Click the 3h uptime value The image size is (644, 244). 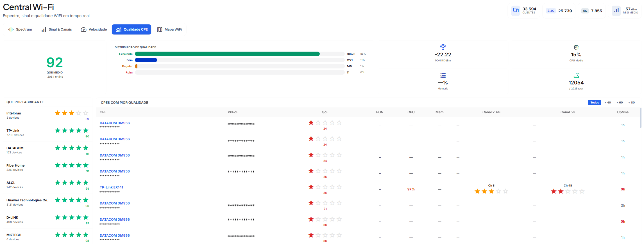click(x=623, y=206)
